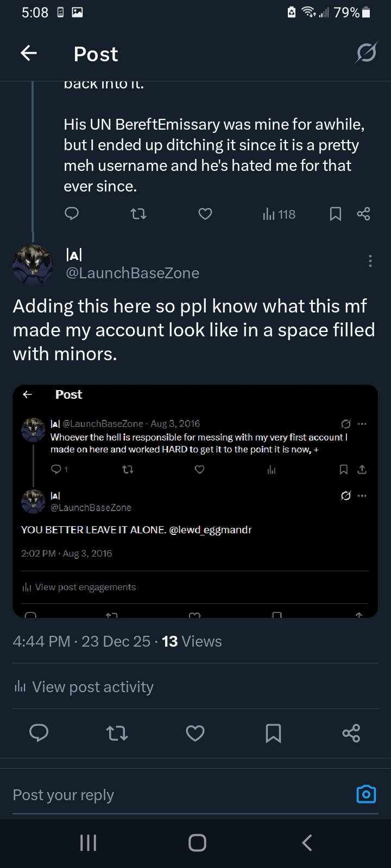Image resolution: width=391 pixels, height=868 pixels.
Task: Like the main post
Action: (195, 733)
